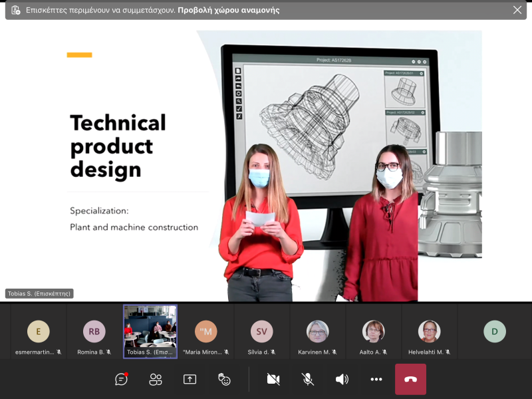Viewport: 532px width, 399px height.
Task: Select Tobias S. video thumbnail
Action: (x=150, y=331)
